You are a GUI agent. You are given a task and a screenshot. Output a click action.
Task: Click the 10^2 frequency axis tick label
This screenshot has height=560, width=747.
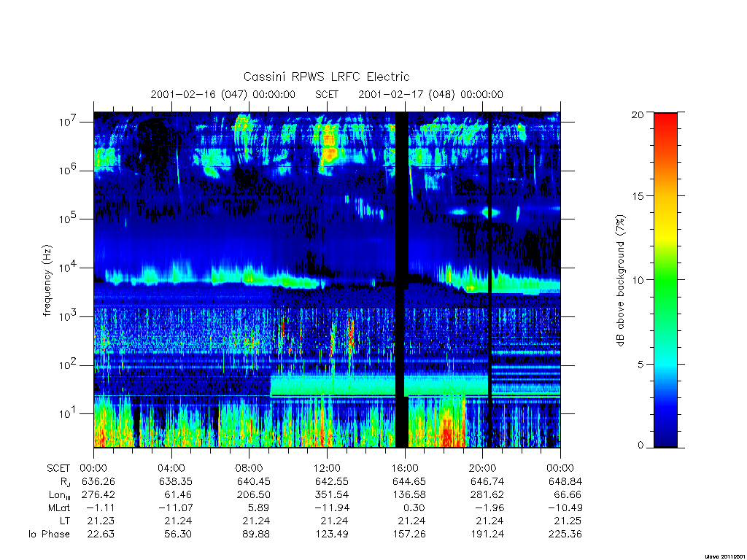coord(68,365)
